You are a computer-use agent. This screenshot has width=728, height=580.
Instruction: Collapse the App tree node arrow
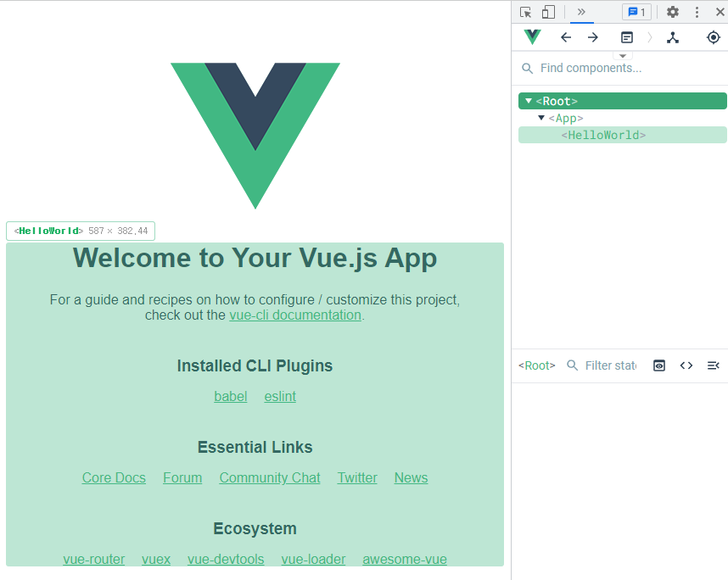pos(540,118)
